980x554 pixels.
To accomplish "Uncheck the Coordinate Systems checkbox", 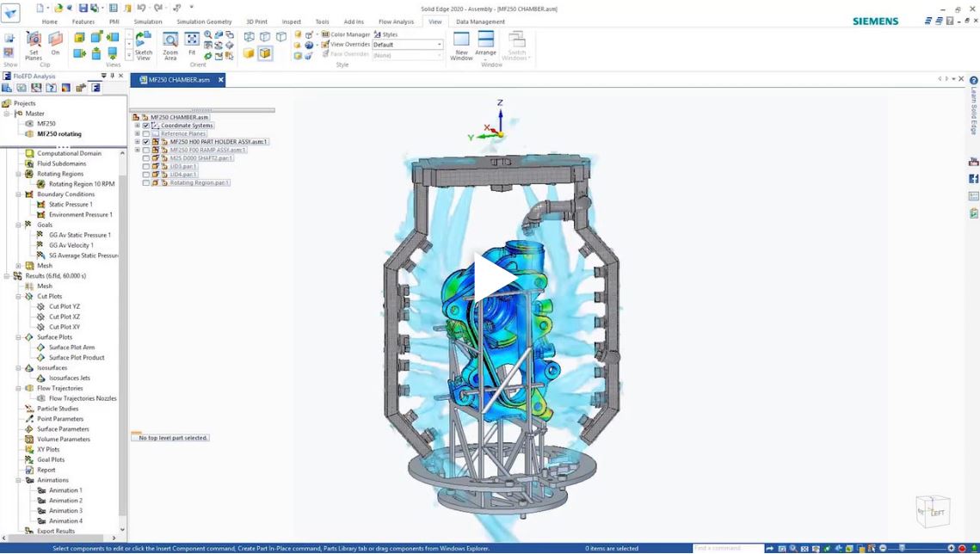I will pyautogui.click(x=146, y=126).
